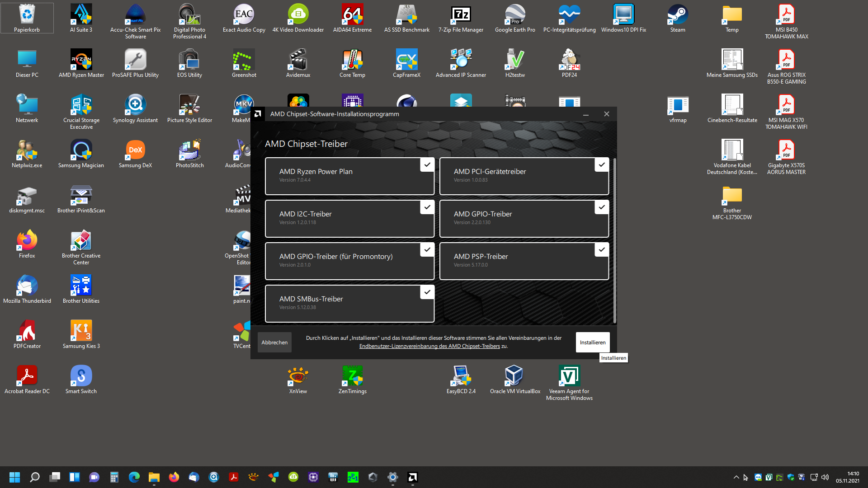
Task: Open the Windows Start menu
Action: click(x=14, y=477)
